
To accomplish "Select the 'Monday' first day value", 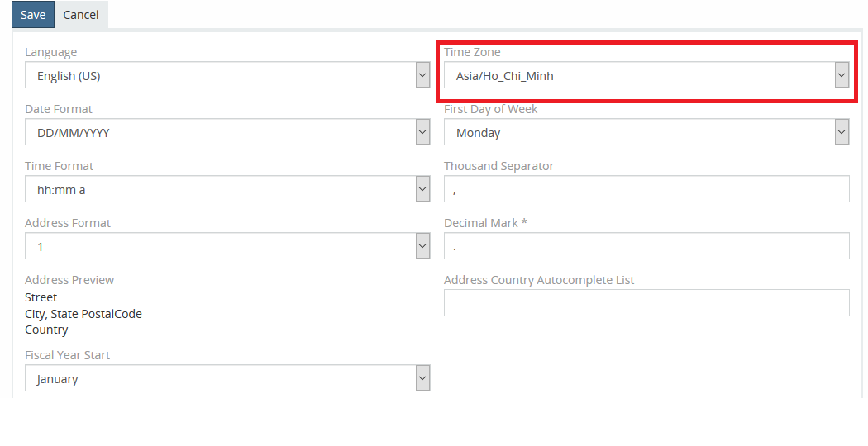I will click(479, 133).
